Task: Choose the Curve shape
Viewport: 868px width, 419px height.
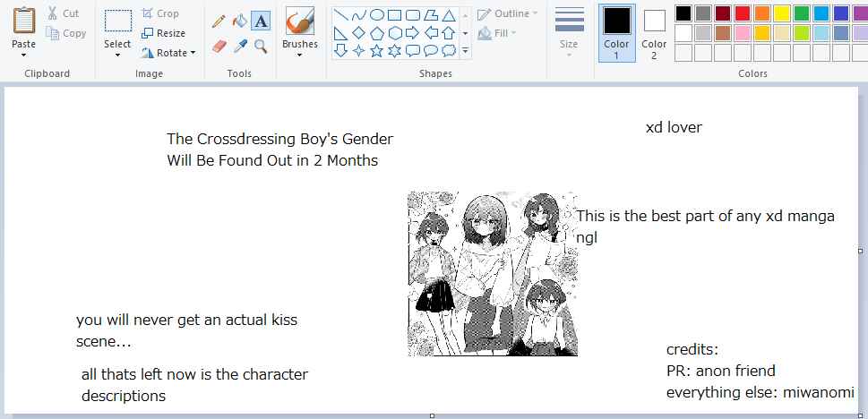Action: point(358,15)
